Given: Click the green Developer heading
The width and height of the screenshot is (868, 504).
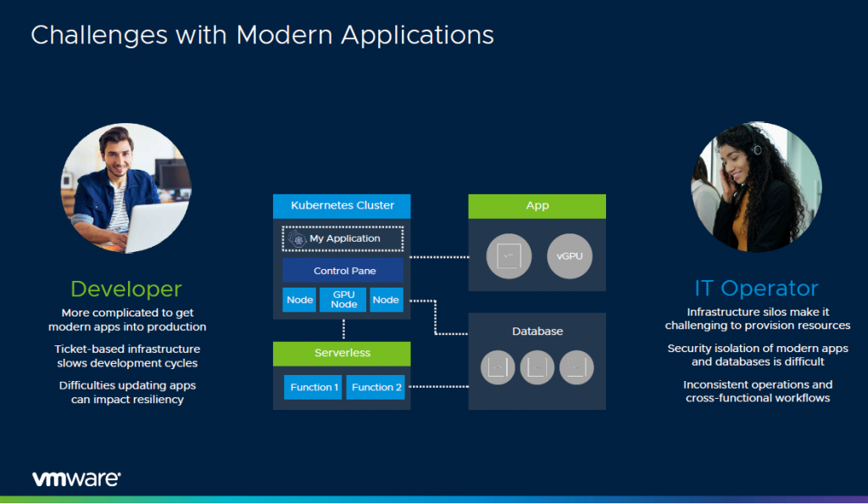Looking at the screenshot, I should (x=125, y=288).
